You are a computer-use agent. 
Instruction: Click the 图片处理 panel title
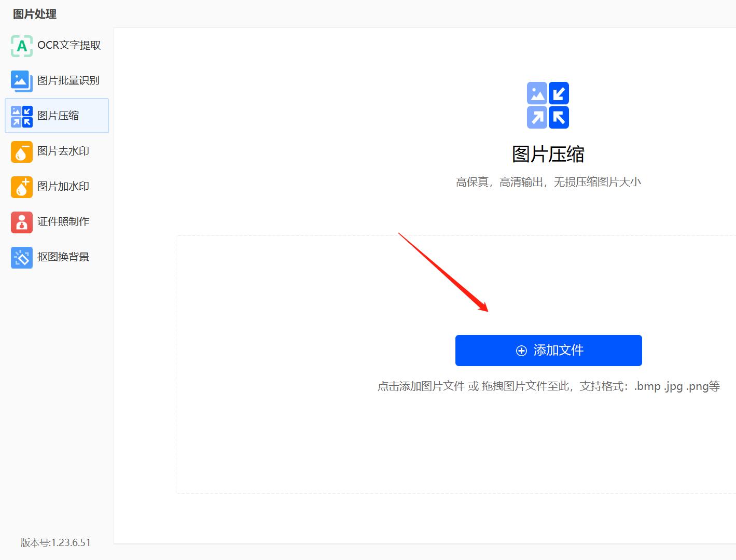34,14
